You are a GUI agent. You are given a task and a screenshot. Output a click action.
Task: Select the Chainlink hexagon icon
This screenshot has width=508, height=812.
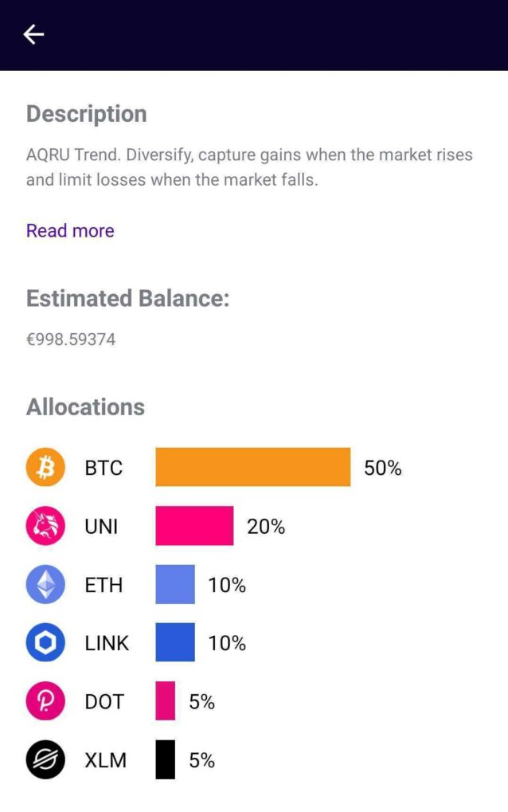45,643
